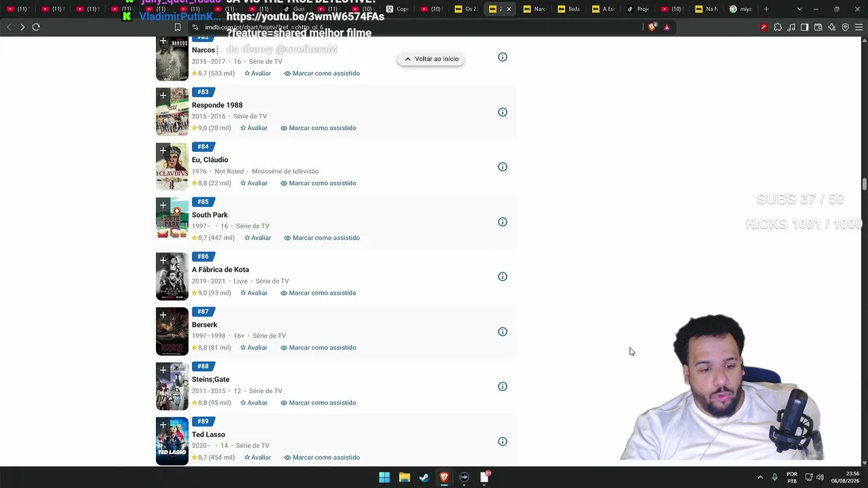Mark South Park as watched
The width and height of the screenshot is (868, 488).
[322, 238]
